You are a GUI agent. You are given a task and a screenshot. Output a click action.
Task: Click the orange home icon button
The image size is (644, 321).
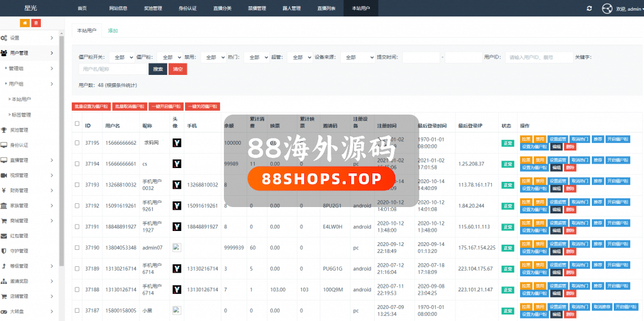click(x=25, y=23)
